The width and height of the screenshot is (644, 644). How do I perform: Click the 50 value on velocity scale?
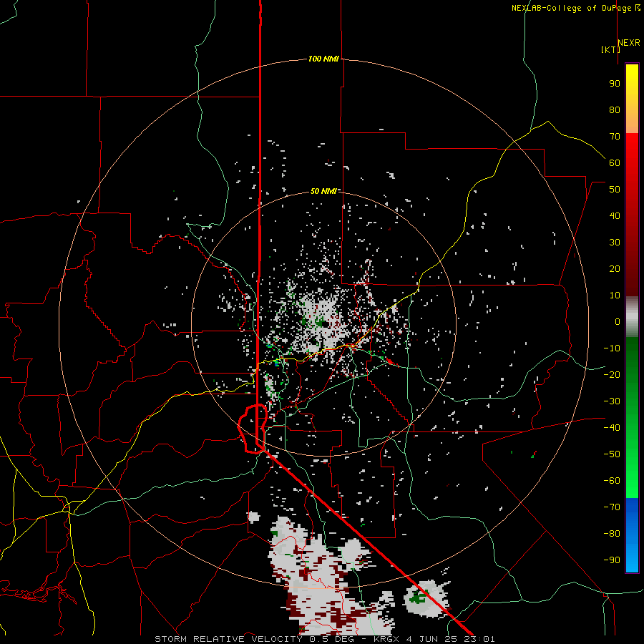point(615,190)
